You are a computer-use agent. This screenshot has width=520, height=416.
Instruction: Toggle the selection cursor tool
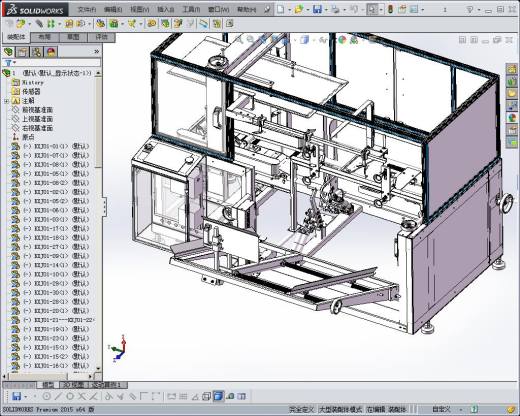coord(372,9)
